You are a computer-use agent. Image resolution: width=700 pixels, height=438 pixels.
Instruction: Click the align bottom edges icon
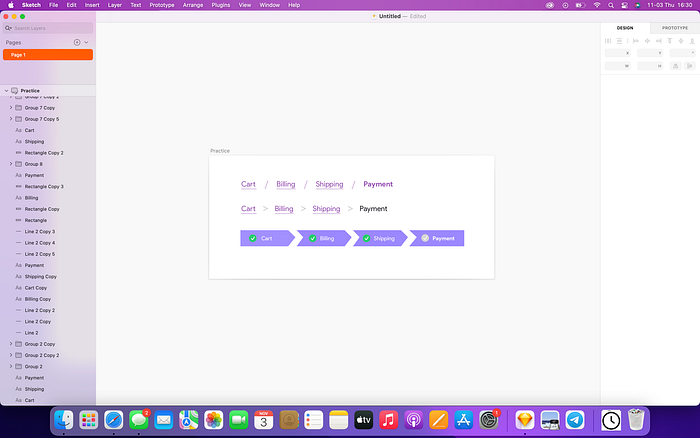692,41
